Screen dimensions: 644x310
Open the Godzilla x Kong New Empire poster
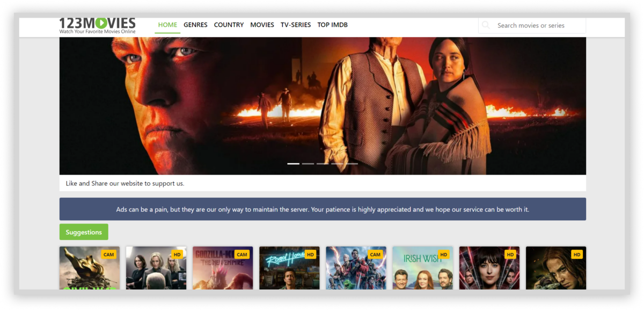(223, 268)
